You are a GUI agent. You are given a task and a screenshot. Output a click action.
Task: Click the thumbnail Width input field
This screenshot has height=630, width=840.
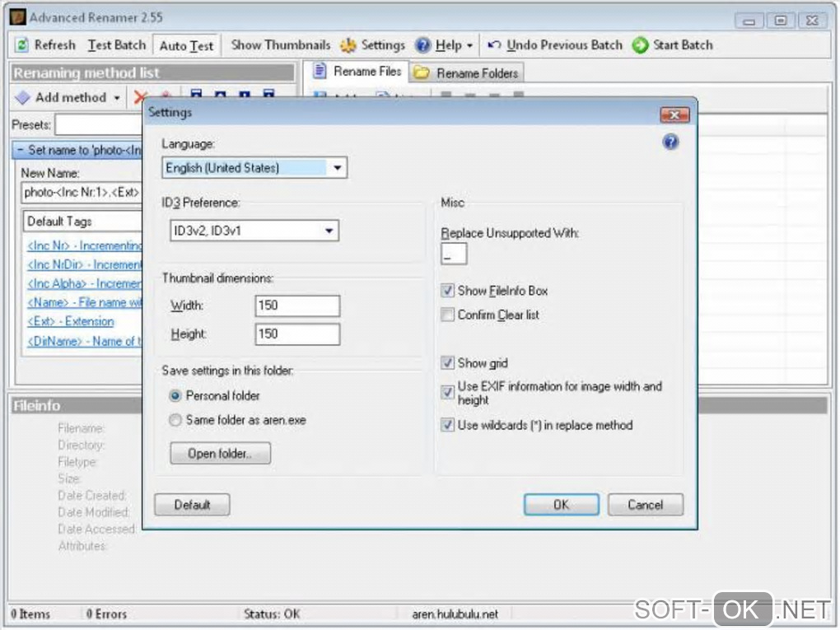pos(297,306)
